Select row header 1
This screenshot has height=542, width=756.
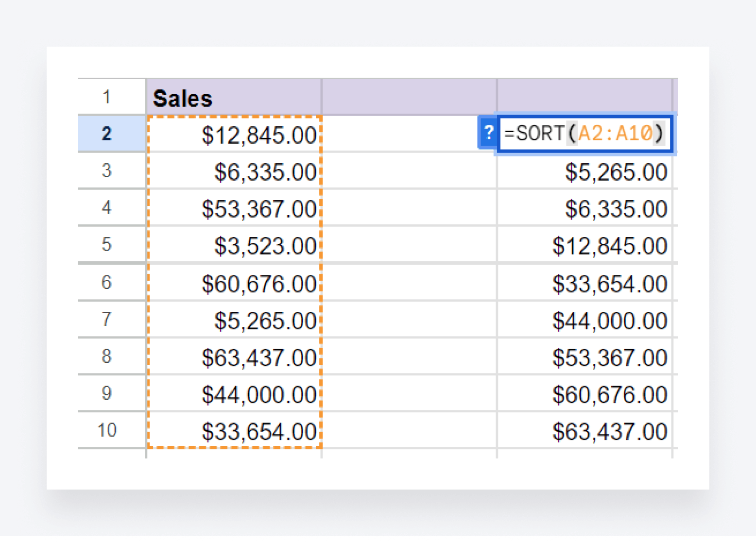point(112,97)
